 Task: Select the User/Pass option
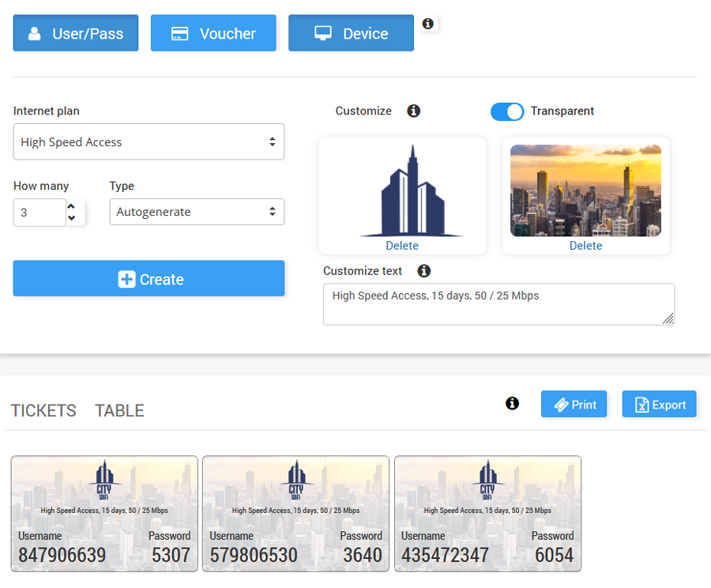coord(76,33)
